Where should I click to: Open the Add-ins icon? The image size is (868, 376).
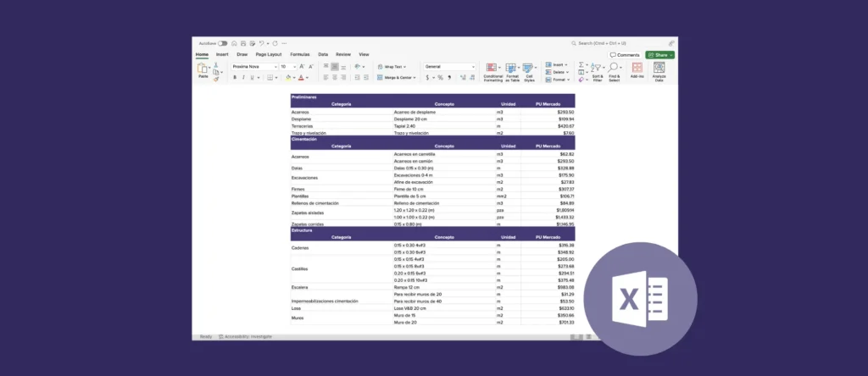[637, 69]
